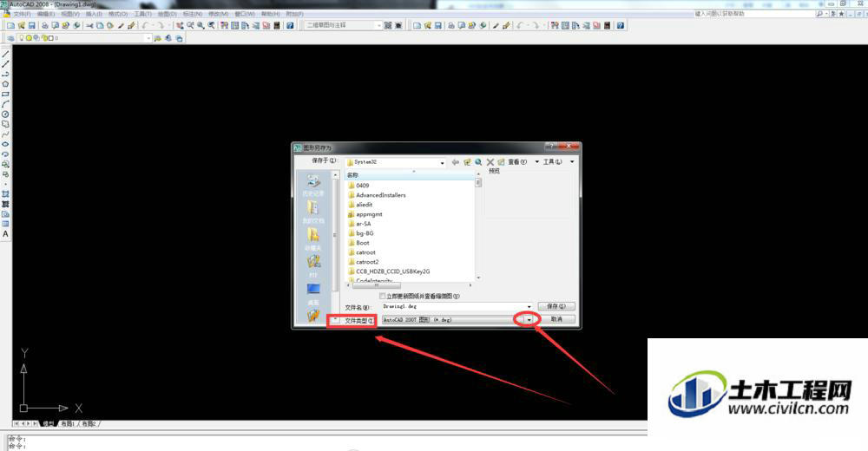The height and width of the screenshot is (451, 868).
Task: Select the Line draw tool
Action: (x=5, y=55)
